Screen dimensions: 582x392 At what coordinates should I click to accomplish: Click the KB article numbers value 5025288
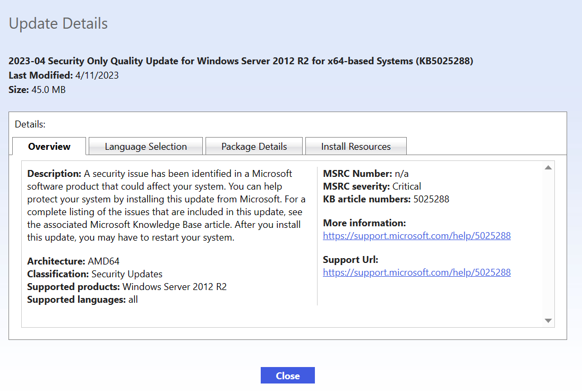click(431, 199)
